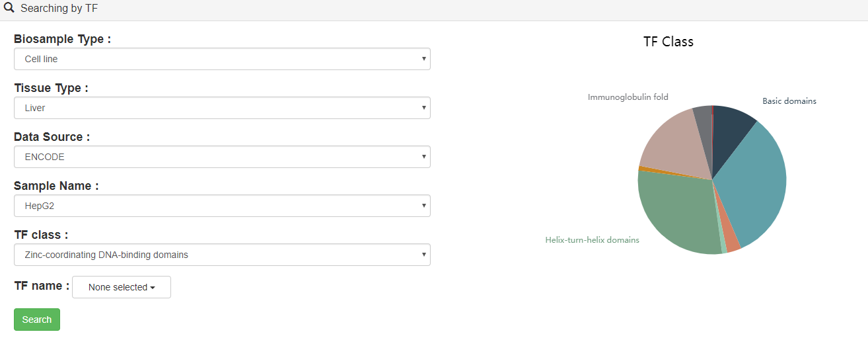Open the Biosample Type dropdown
Viewport: 868px width, 344px height.
[x=222, y=59]
